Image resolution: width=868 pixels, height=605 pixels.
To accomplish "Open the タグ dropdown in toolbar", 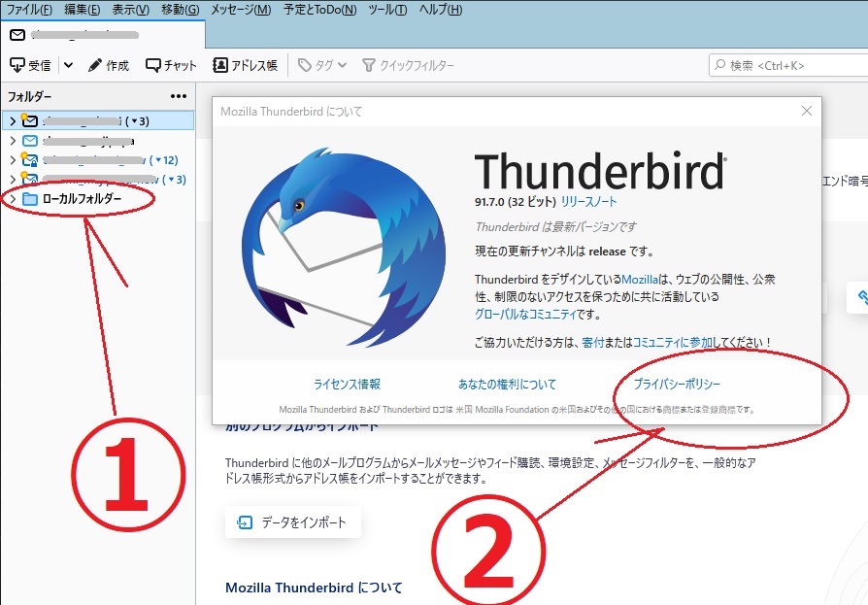I will 322,65.
